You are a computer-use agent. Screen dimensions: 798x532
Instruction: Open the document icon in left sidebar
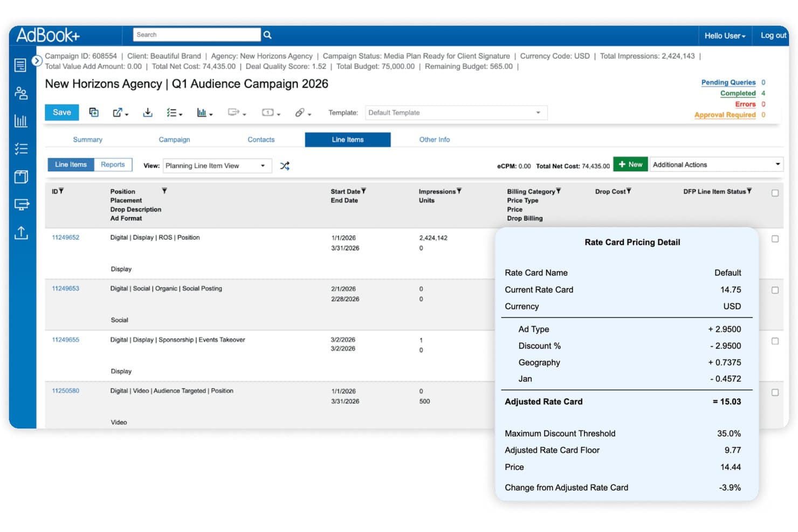point(20,65)
